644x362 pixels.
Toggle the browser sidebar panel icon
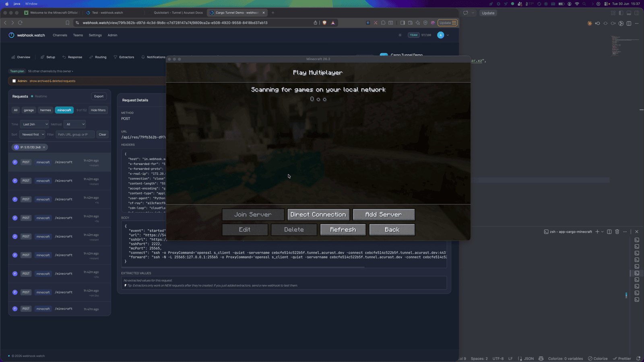pos(402,23)
